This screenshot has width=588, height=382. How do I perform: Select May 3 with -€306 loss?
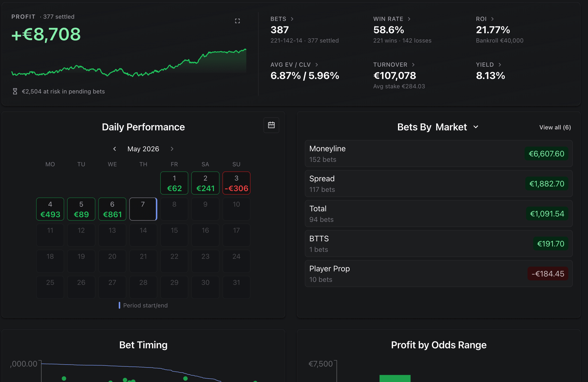pos(236,183)
